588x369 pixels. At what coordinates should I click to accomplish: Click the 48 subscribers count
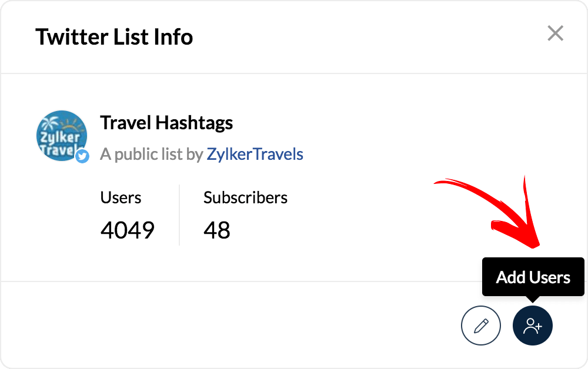click(217, 230)
